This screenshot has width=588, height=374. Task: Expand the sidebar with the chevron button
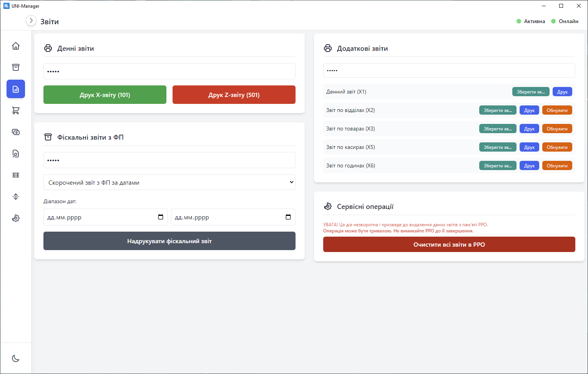pos(31,20)
